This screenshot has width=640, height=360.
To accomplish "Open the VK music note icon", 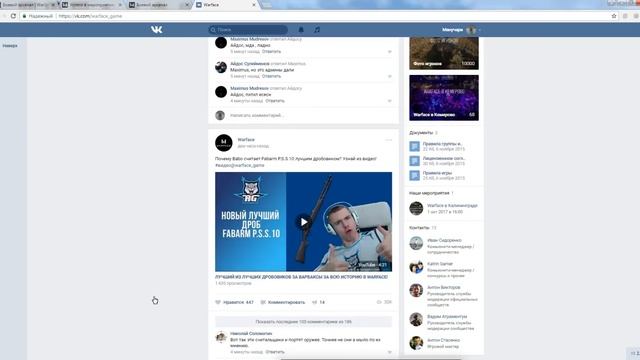I will 317,29.
